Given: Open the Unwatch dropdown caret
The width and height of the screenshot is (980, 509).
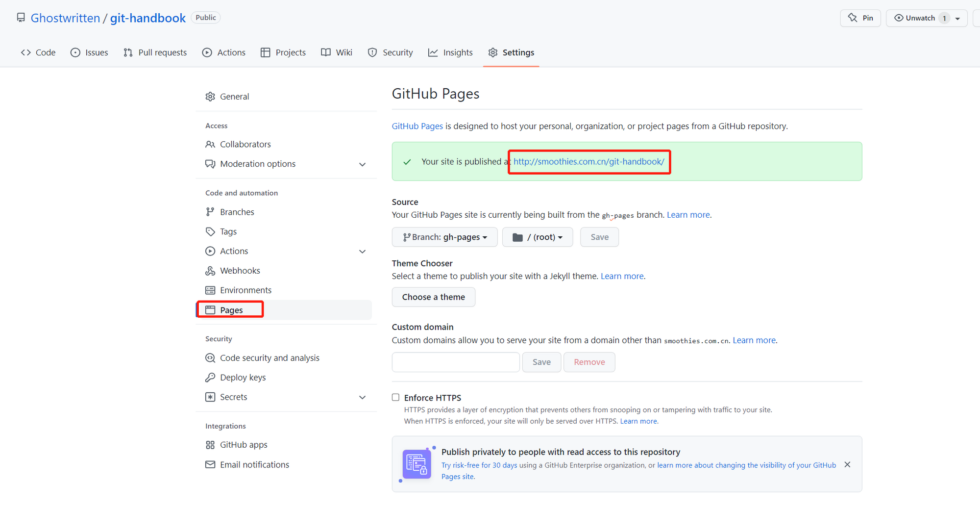Looking at the screenshot, I should tap(957, 19).
